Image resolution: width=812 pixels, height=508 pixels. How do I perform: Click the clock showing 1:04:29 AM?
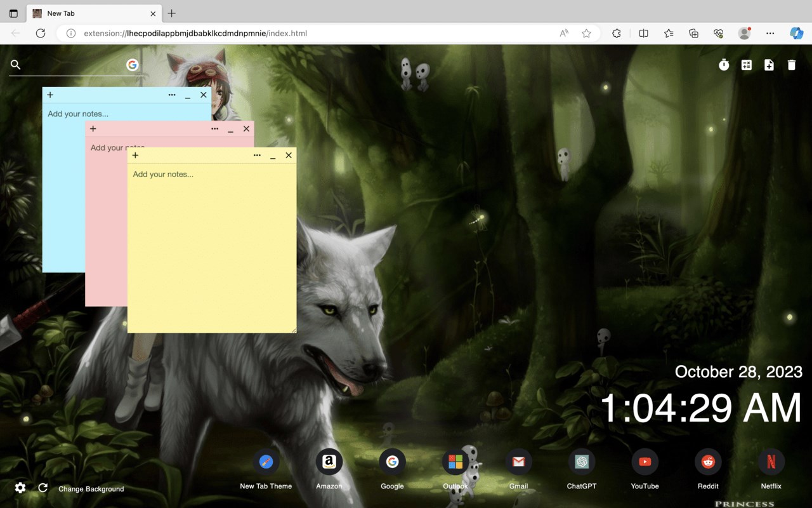pyautogui.click(x=701, y=408)
